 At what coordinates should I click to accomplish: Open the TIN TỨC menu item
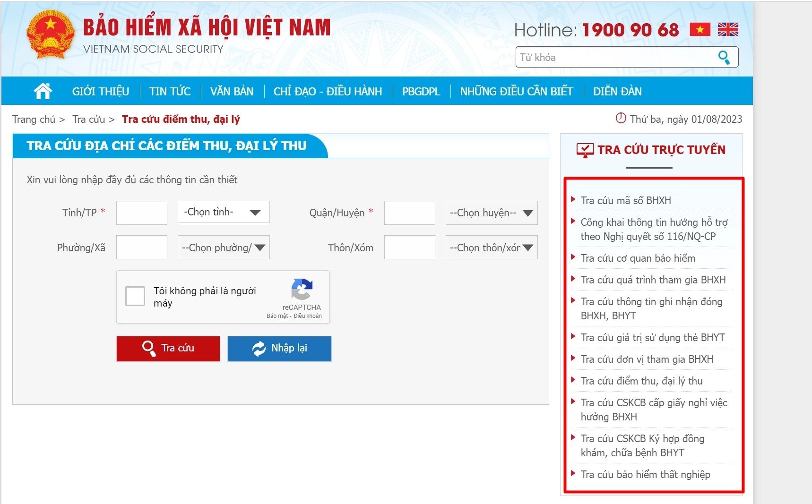coord(170,91)
